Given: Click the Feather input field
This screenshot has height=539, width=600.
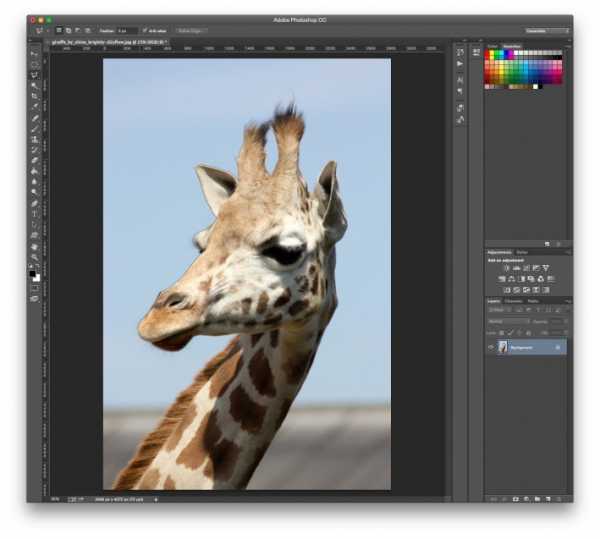Looking at the screenshot, I should click(127, 31).
